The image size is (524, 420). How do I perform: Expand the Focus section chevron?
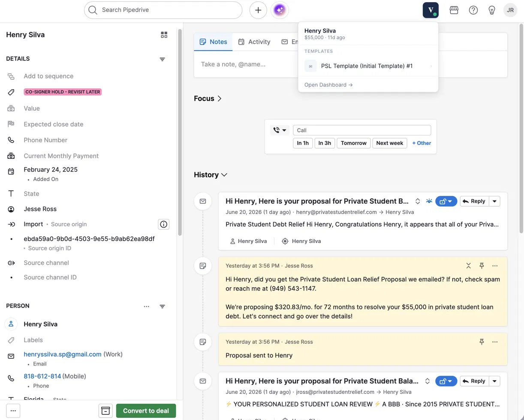tap(220, 99)
